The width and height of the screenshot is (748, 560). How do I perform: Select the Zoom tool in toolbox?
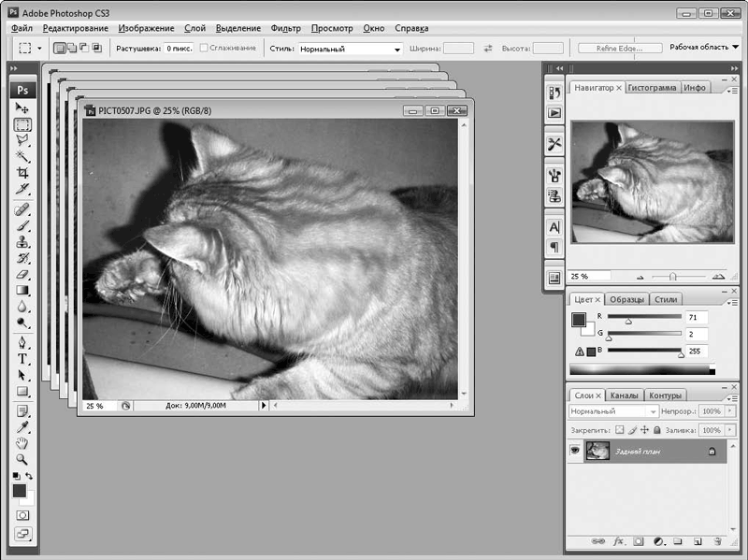pos(22,459)
